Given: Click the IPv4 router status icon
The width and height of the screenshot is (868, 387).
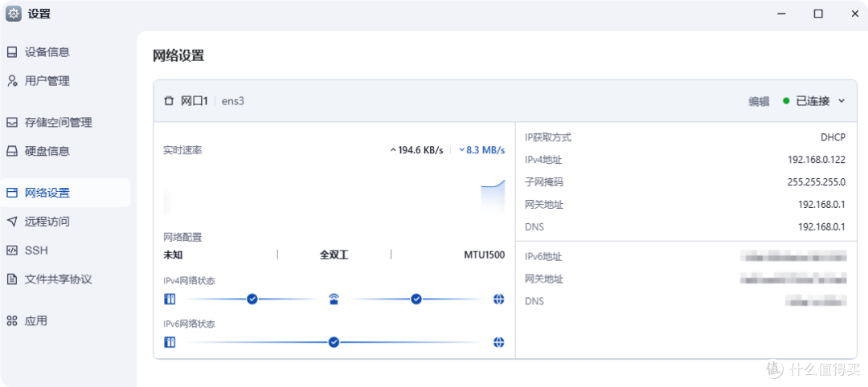Looking at the screenshot, I should point(334,299).
